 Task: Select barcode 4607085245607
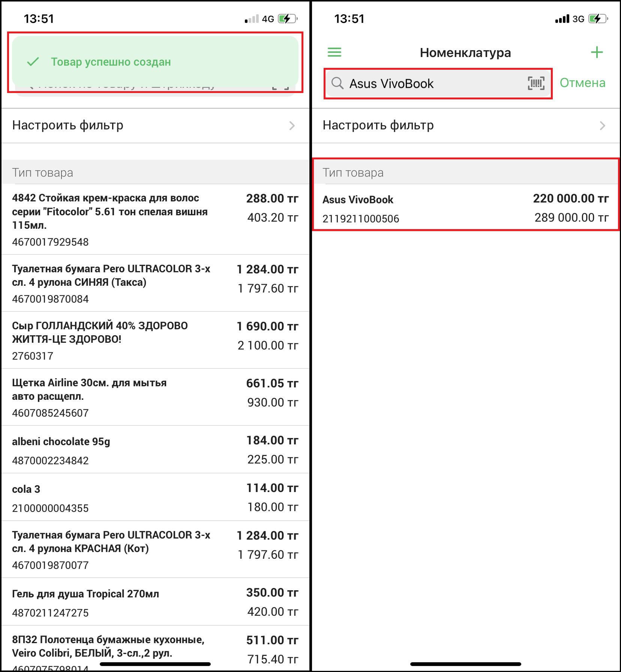coord(50,413)
